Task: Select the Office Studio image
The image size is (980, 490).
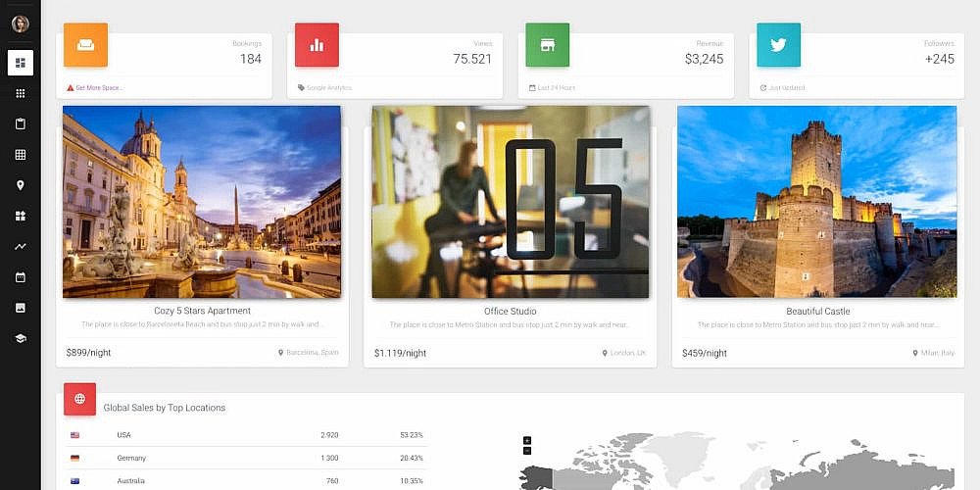Action: pos(511,202)
